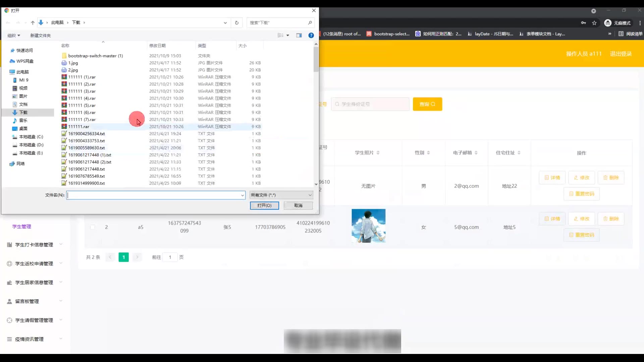644x362 pixels.
Task: Select the 1.jpg image file
Action: coord(73,63)
